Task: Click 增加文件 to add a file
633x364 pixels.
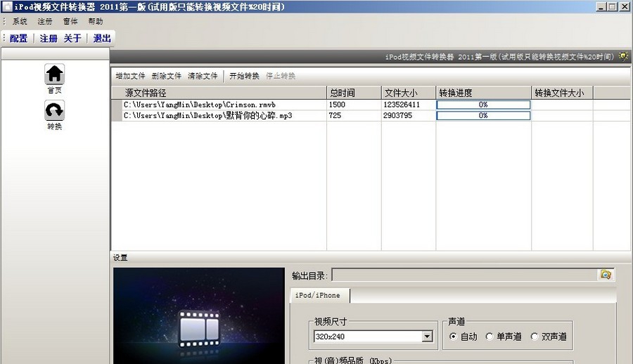Action: [130, 76]
